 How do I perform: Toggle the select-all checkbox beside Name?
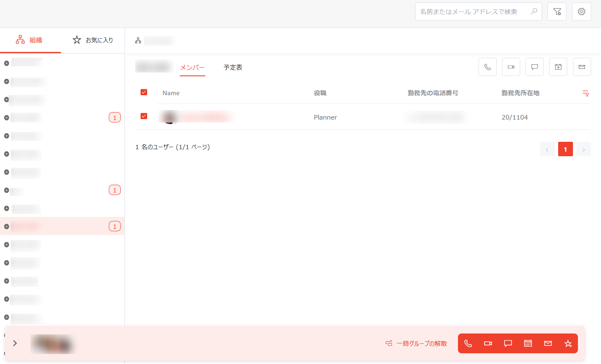(144, 92)
